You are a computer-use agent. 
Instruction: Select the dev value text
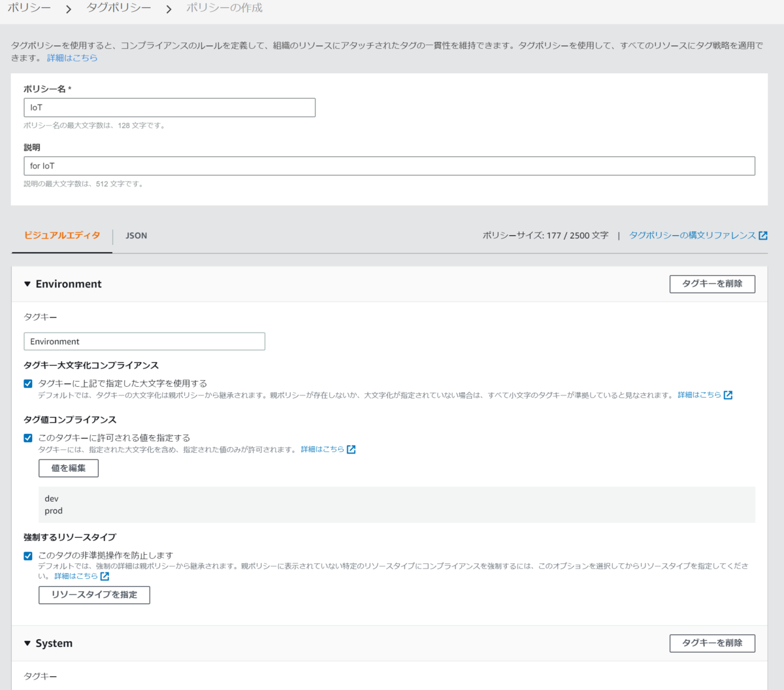(x=52, y=499)
